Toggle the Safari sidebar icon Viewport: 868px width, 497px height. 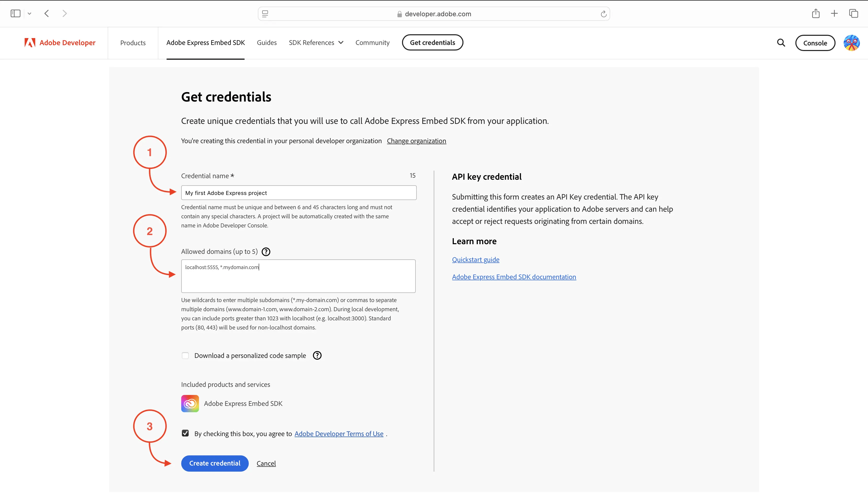[15, 14]
